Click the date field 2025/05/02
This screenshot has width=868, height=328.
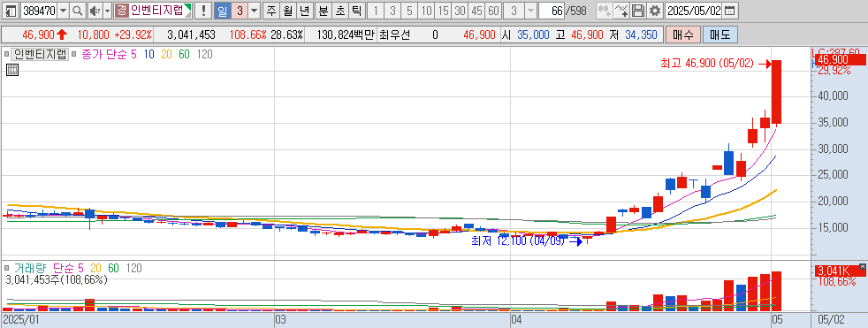point(694,10)
